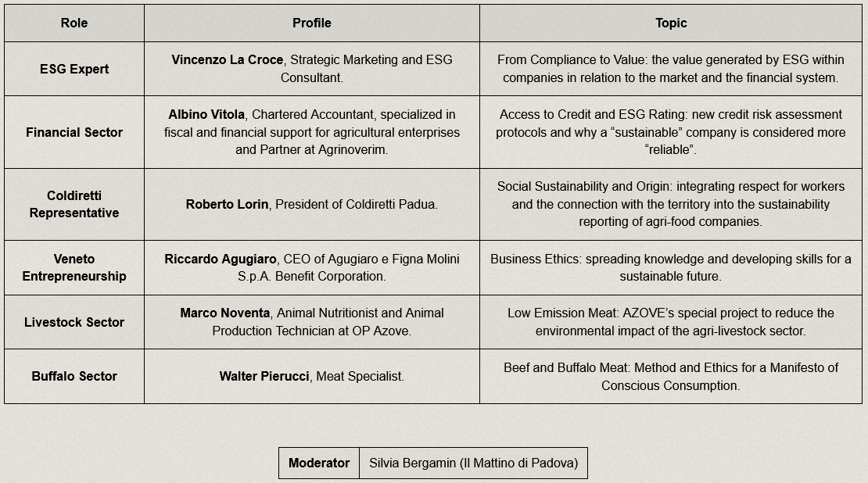Select the Buffalo Sector role cell
Viewport: 868px width, 483px height.
pos(74,376)
